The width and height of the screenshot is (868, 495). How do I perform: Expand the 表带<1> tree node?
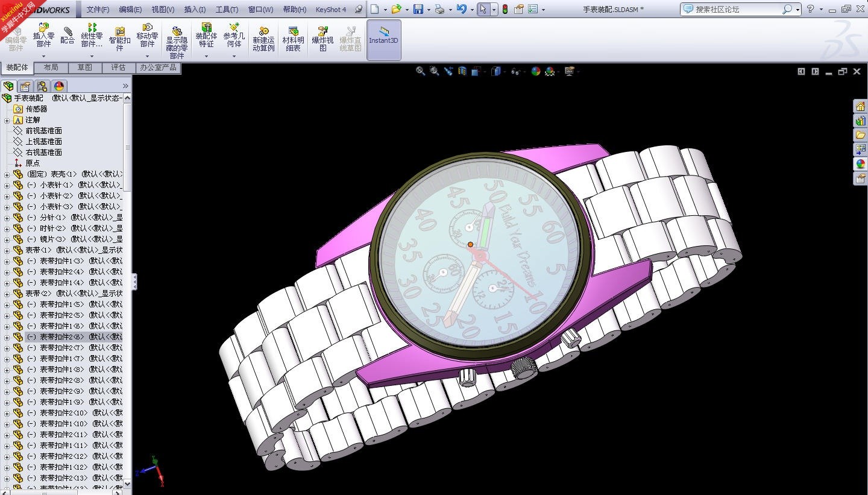[7, 250]
